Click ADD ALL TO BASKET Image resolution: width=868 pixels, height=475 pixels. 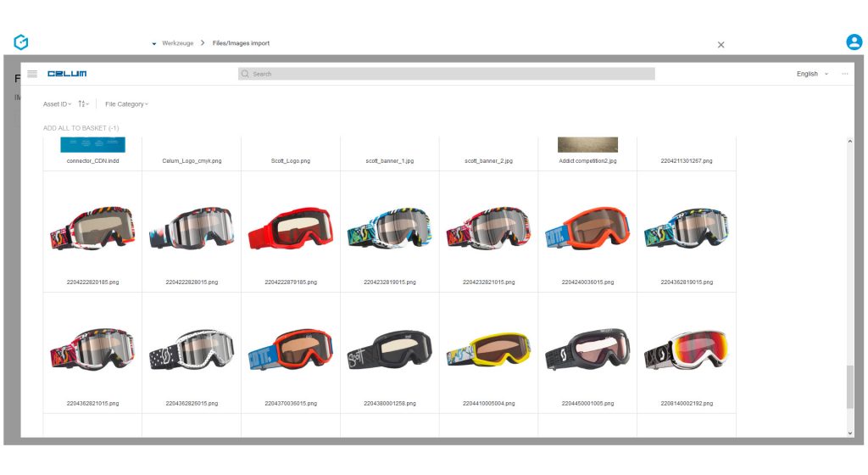pos(81,128)
